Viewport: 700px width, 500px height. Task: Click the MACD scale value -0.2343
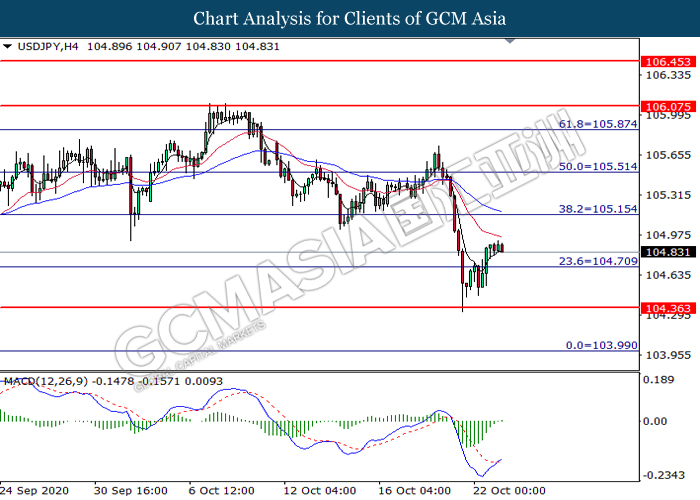pos(663,475)
